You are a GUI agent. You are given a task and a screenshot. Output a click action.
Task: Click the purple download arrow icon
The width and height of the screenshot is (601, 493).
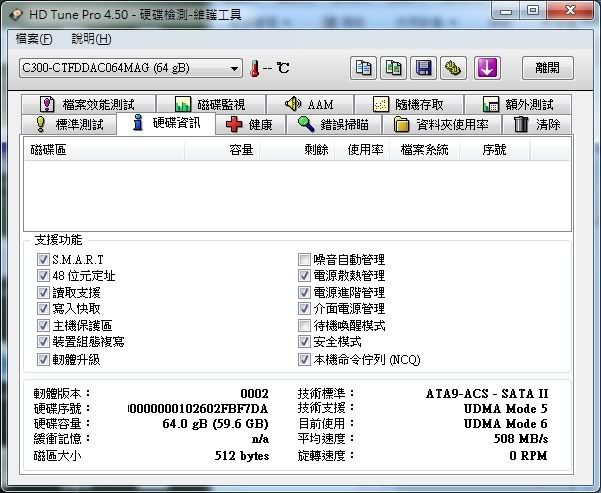487,68
